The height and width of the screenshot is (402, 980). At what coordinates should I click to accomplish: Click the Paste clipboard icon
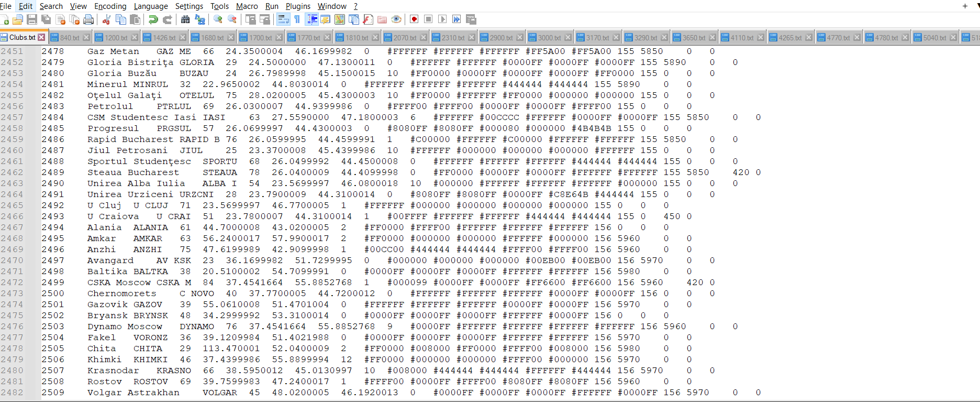point(135,20)
